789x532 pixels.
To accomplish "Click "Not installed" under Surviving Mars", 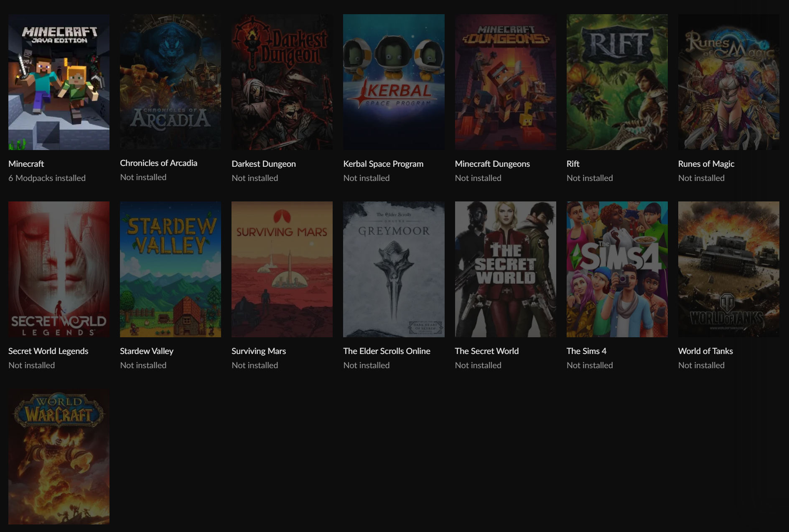I will click(255, 365).
